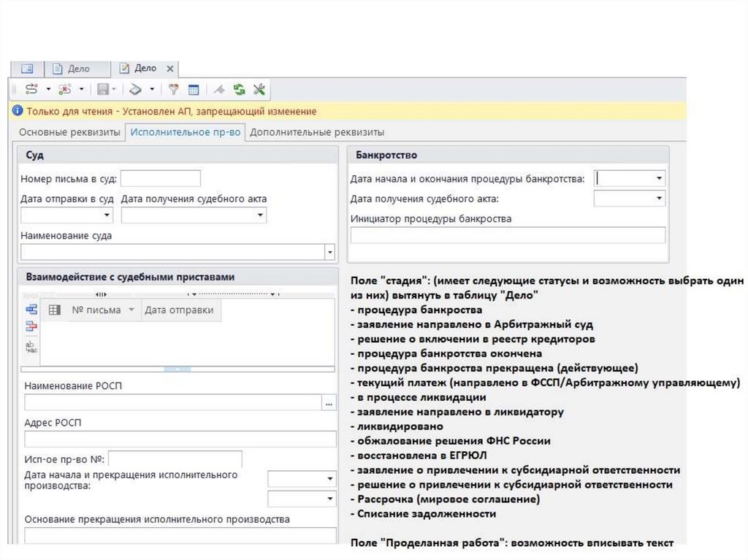748x560 pixels.
Task: Click the Номер письма в суд input field
Action: pos(160,178)
